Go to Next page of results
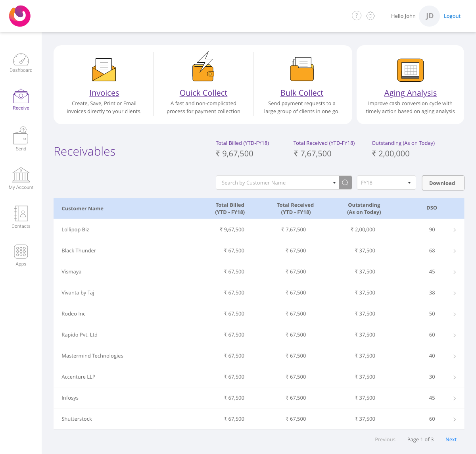The image size is (476, 454). [x=451, y=439]
